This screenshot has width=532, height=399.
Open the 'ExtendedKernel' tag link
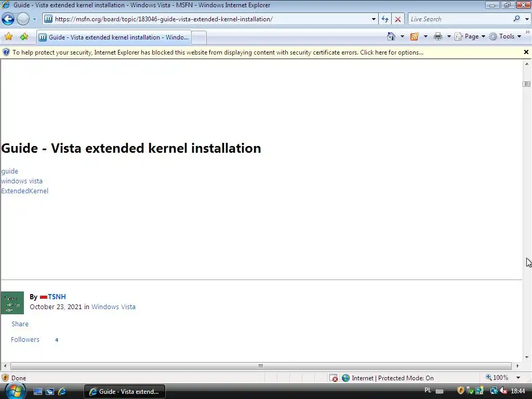coord(25,191)
